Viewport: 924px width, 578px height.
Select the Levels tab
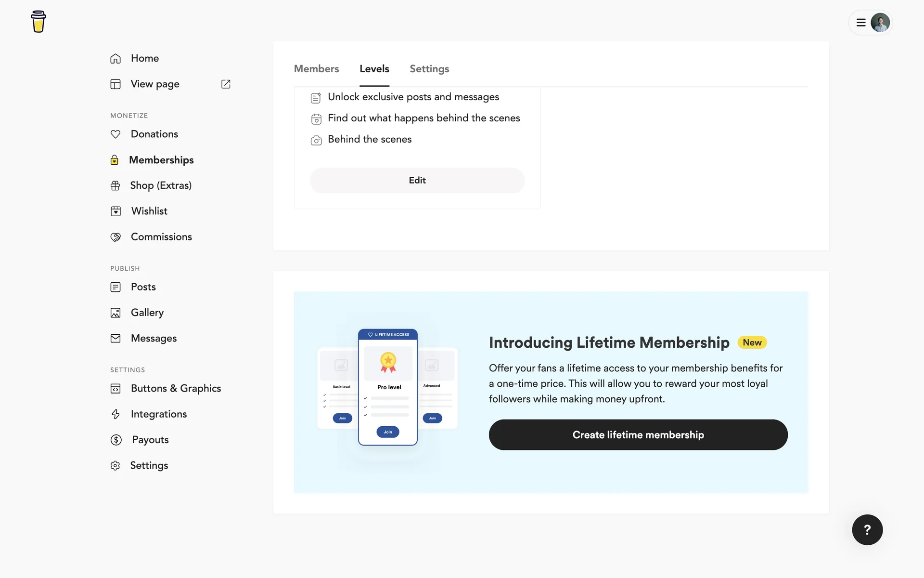[x=374, y=69]
